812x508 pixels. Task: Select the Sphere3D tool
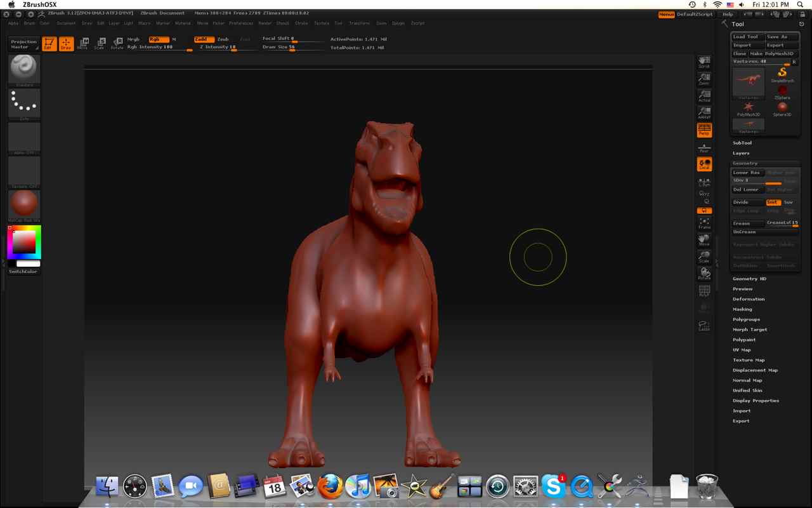tap(782, 109)
